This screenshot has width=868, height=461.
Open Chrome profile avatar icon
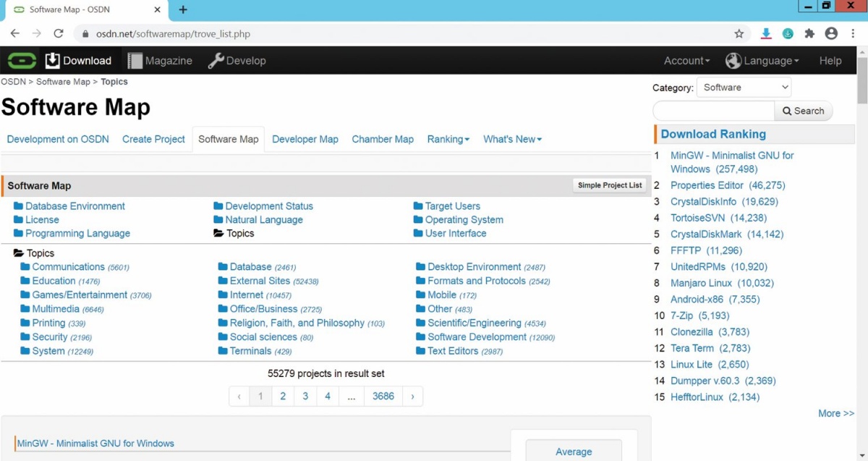pos(831,33)
